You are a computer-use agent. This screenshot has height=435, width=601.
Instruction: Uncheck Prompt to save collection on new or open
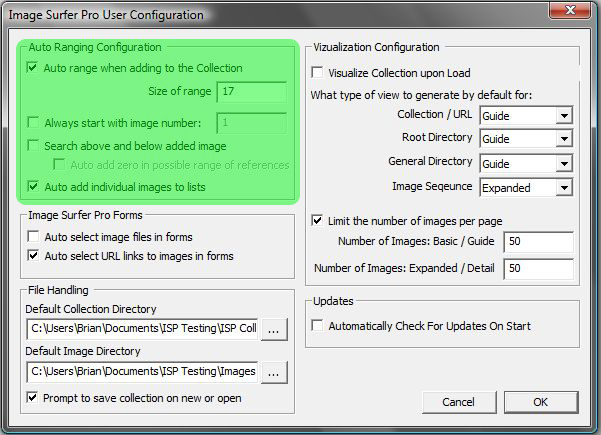pos(32,397)
